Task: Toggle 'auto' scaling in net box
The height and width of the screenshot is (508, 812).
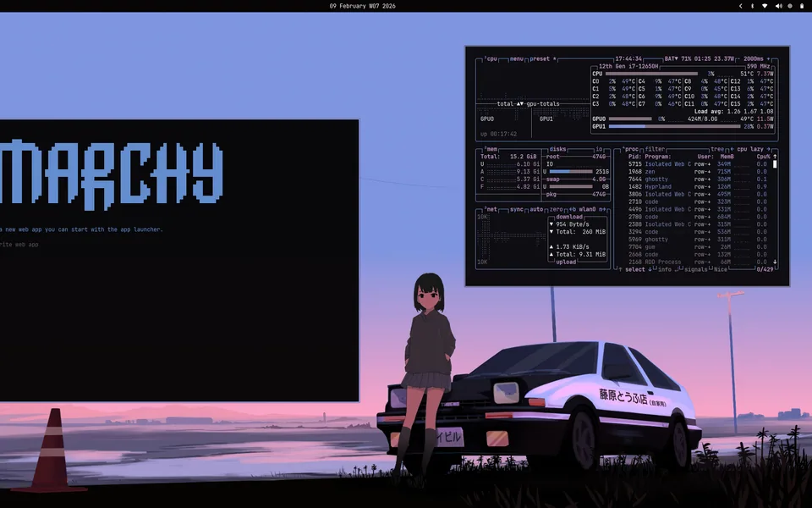Action: point(536,209)
